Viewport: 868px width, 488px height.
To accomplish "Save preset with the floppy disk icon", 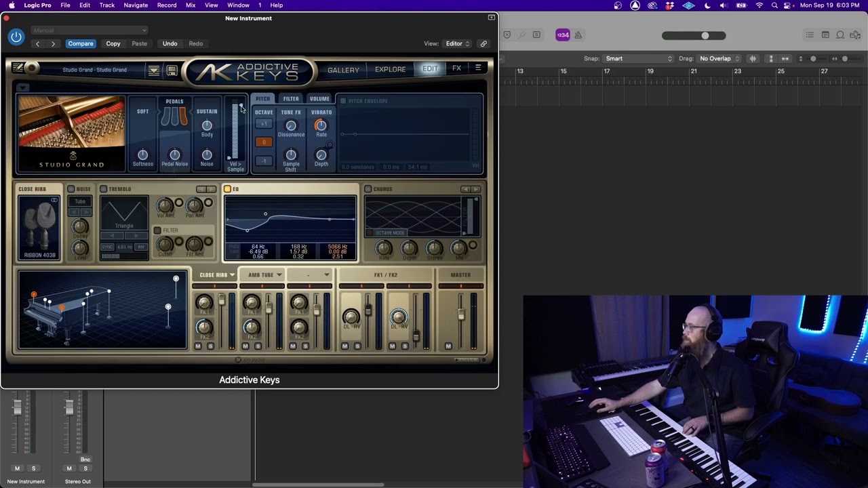I will point(172,70).
